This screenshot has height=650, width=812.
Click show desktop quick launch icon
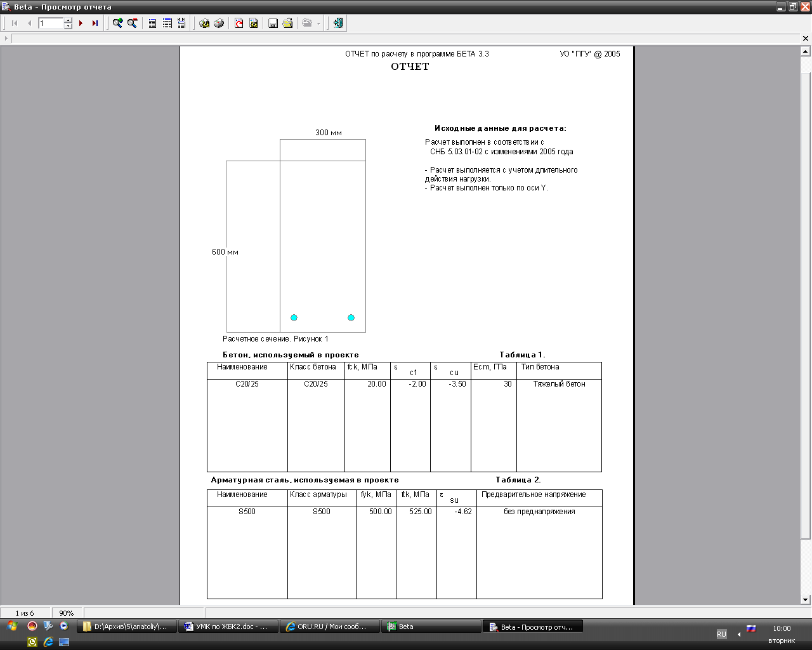click(64, 642)
